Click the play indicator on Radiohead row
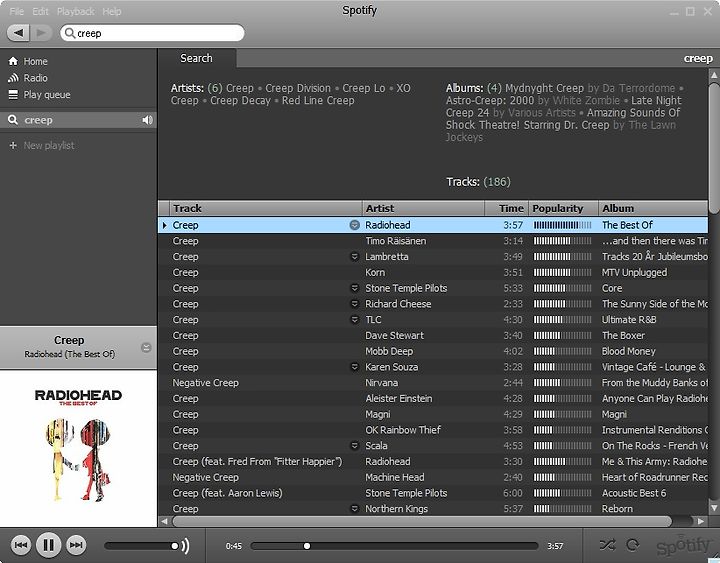This screenshot has height=563, width=720. pos(164,225)
